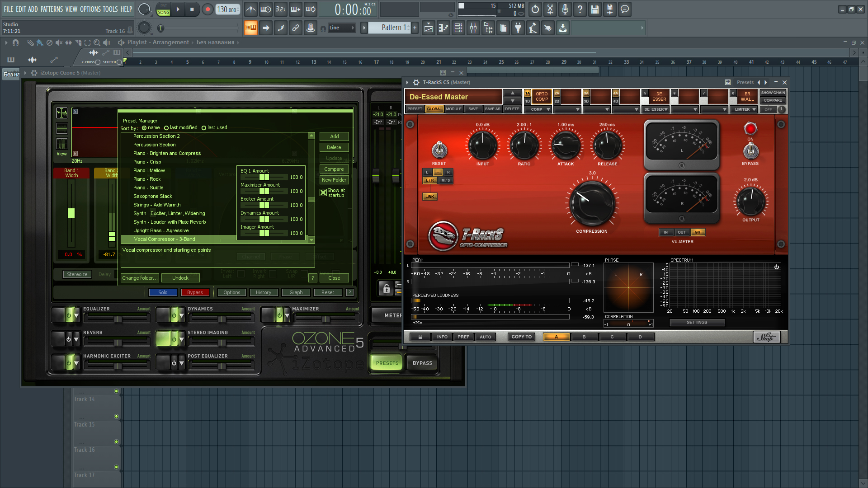Adjust the Maximizer Amount slider in presets
Screen dimensions: 868x488
(264, 191)
